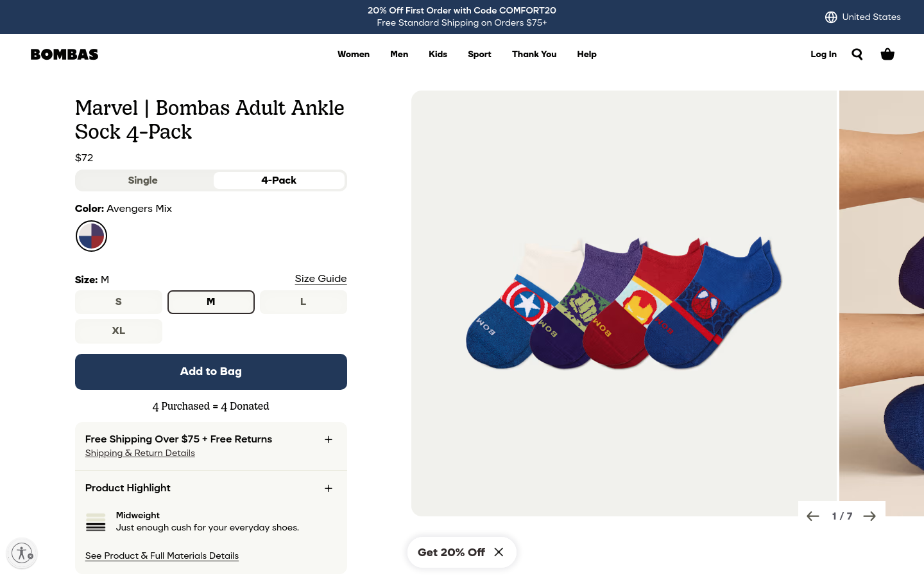
Task: Click the globe United States region selector
Action: pos(862,17)
